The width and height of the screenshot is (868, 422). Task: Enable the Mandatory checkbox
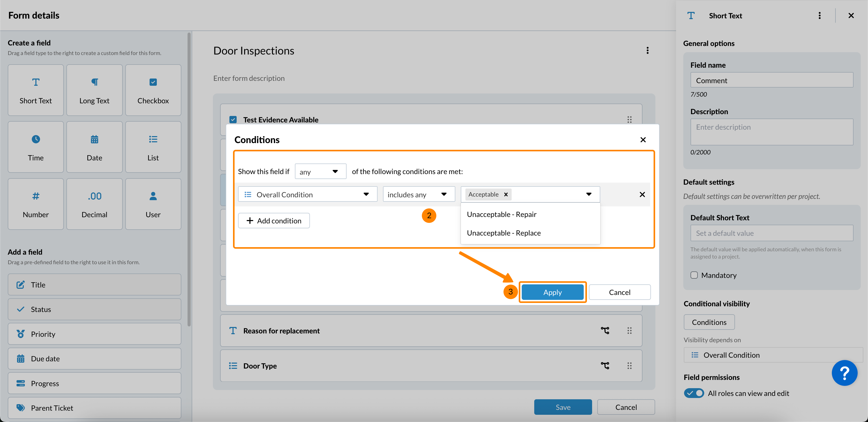point(694,275)
